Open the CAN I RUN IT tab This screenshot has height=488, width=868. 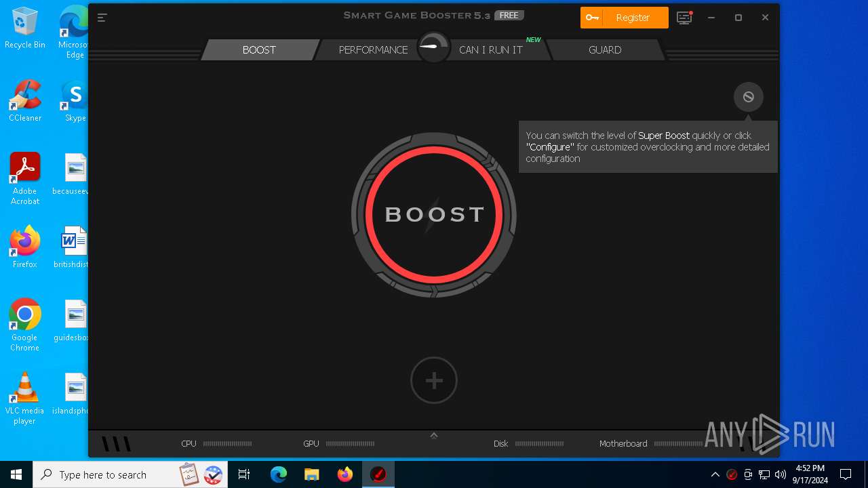(x=491, y=50)
